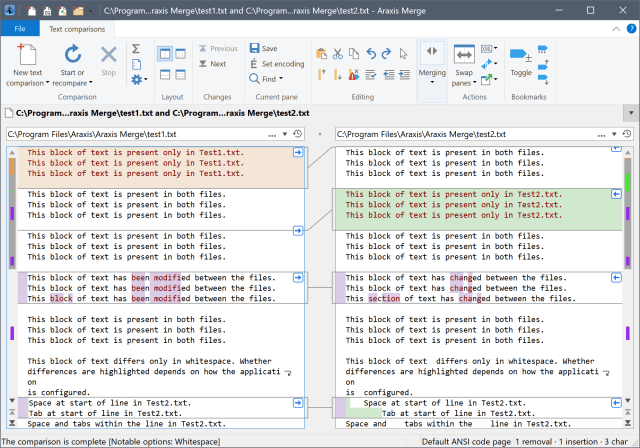Open the File menu
Screen dimensions: 640x448
[20, 29]
